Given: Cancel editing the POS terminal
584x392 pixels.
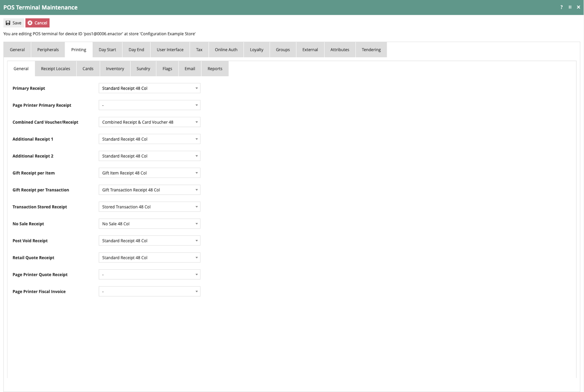Looking at the screenshot, I should coord(38,23).
